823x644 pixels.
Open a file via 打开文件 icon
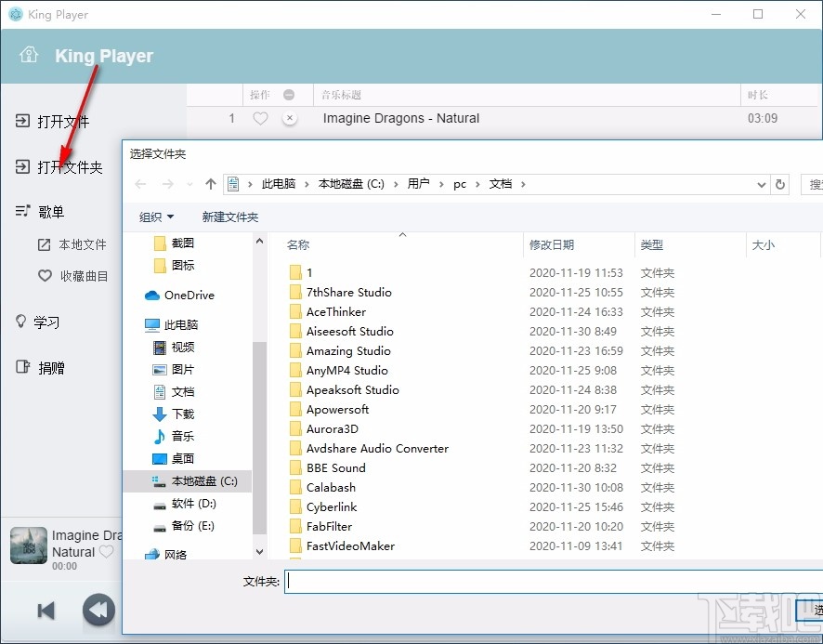24,121
